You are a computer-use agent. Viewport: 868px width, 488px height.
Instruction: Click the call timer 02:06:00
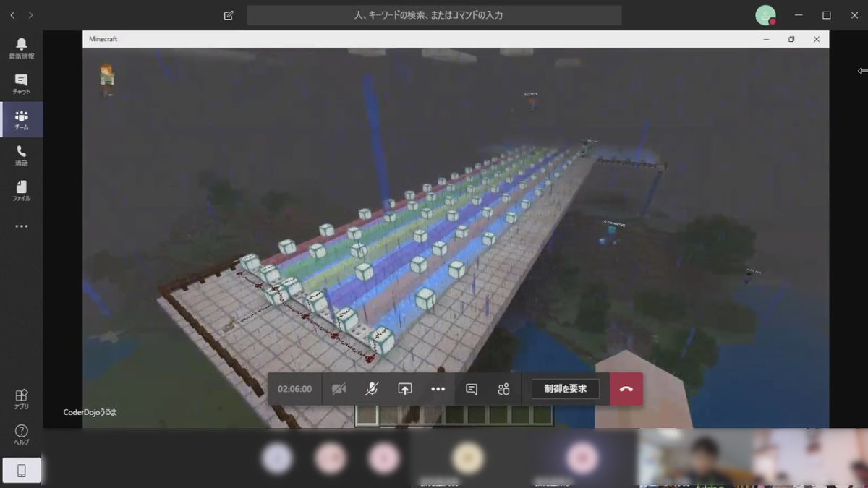pyautogui.click(x=294, y=389)
